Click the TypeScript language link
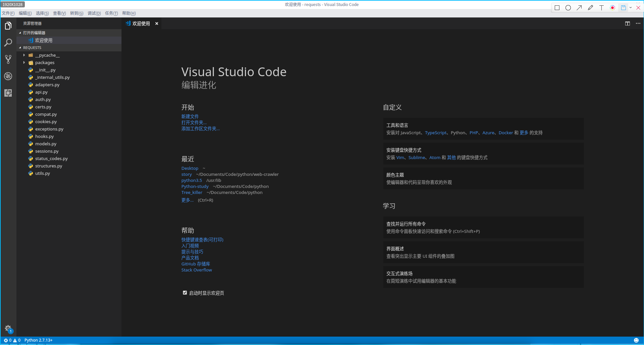644x345 pixels. click(436, 133)
